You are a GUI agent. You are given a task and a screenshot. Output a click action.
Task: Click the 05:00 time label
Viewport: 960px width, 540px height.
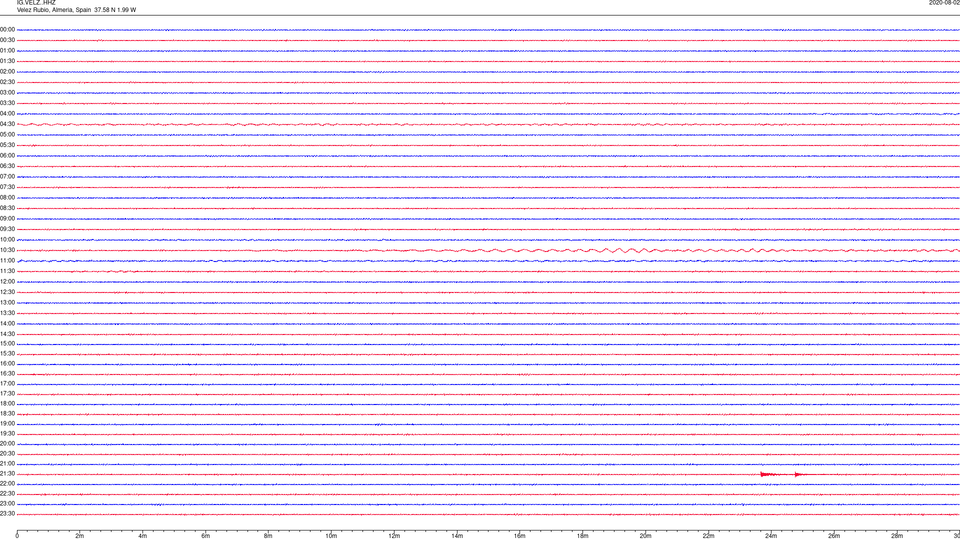(7, 135)
